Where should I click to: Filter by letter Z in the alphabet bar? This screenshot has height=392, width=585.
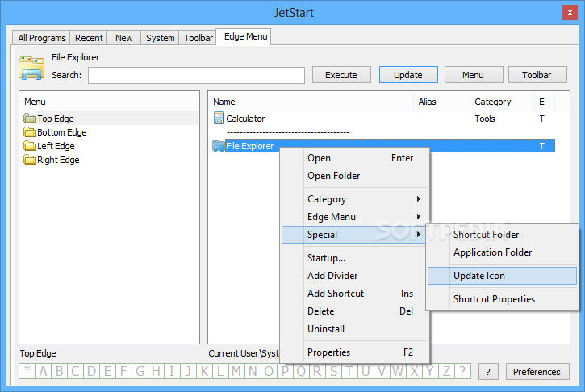point(446,371)
